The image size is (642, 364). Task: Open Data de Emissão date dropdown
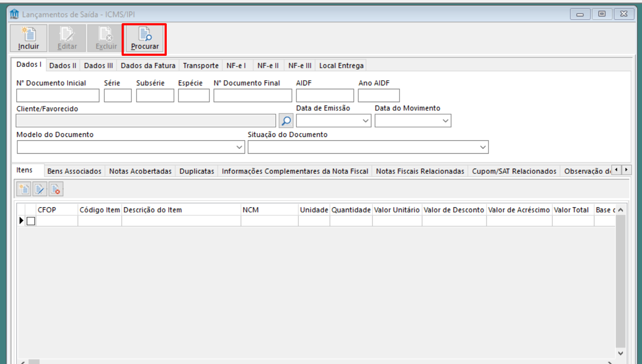point(365,121)
